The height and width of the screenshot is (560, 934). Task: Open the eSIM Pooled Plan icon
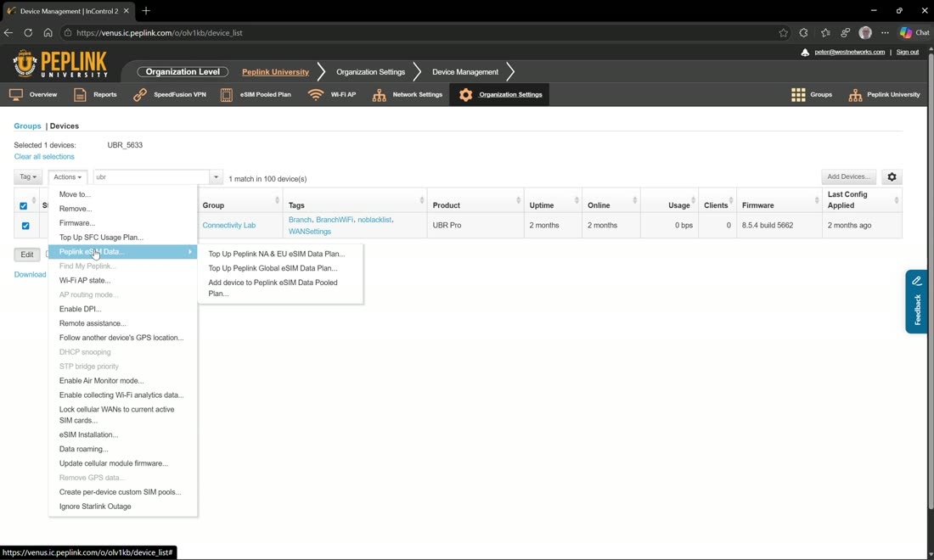[x=227, y=95]
